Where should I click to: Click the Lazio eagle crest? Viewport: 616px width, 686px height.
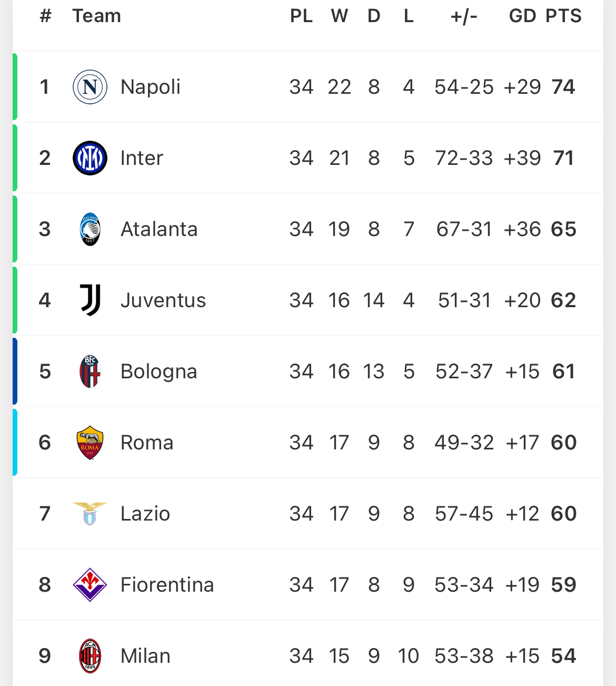90,514
